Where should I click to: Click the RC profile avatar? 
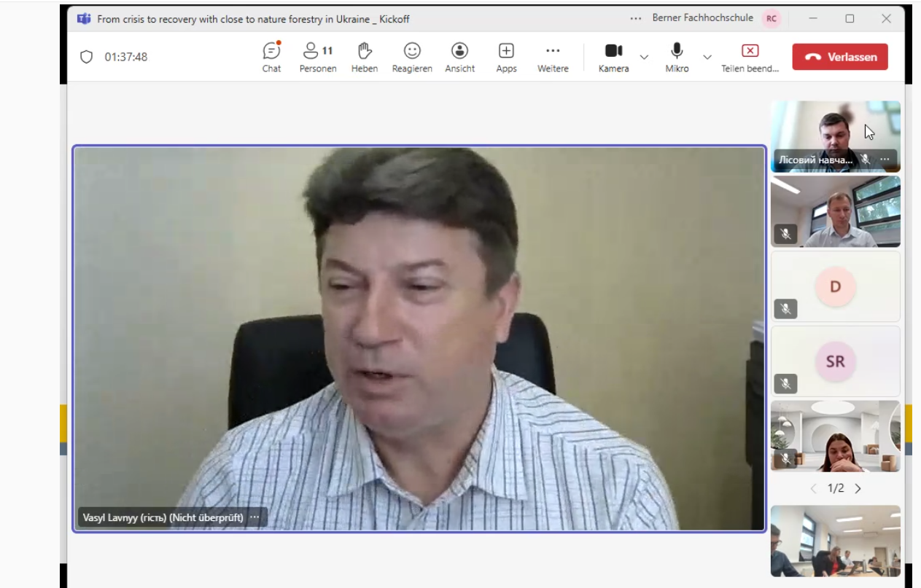click(x=771, y=19)
